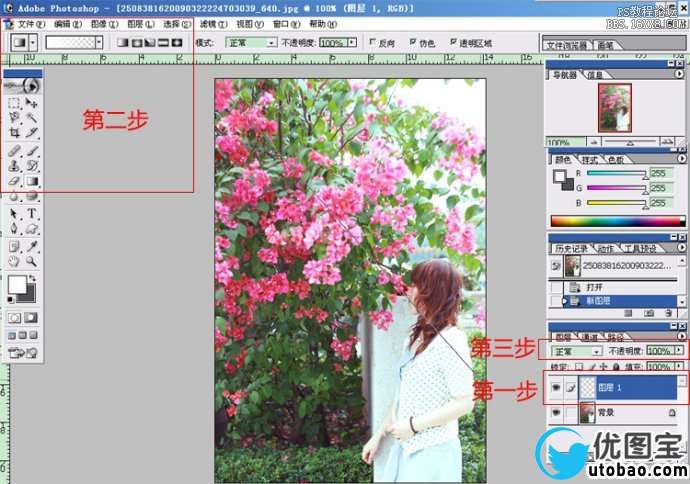Image resolution: width=690 pixels, height=484 pixels.
Task: Open the 文件 File menu
Action: pos(30,24)
